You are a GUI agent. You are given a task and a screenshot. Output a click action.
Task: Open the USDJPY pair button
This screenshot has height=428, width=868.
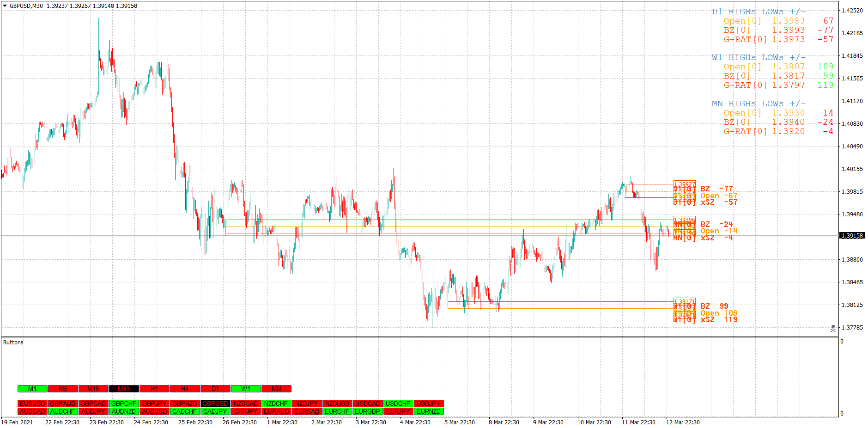[x=429, y=404]
